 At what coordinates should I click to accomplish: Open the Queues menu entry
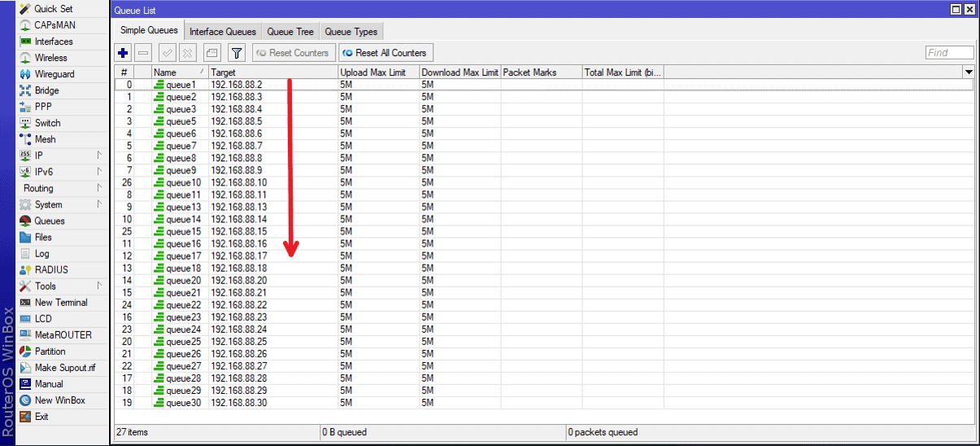click(x=49, y=221)
